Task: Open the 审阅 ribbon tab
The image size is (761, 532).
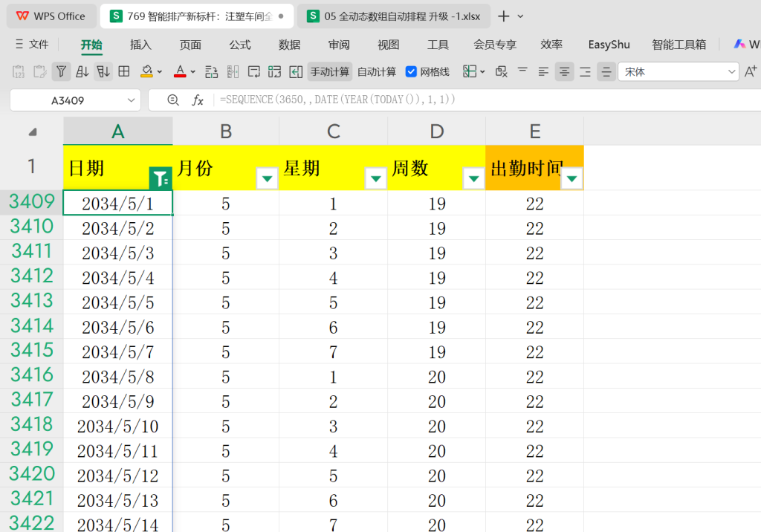Action: point(339,45)
